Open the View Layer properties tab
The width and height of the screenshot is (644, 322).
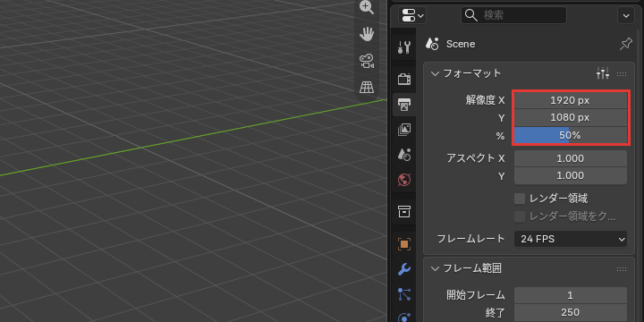coord(404,130)
